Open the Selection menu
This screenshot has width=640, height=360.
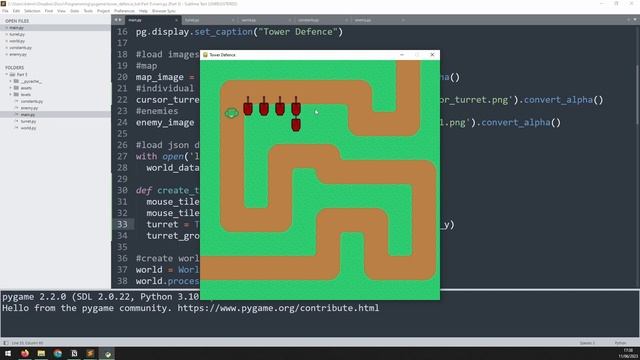(32, 11)
